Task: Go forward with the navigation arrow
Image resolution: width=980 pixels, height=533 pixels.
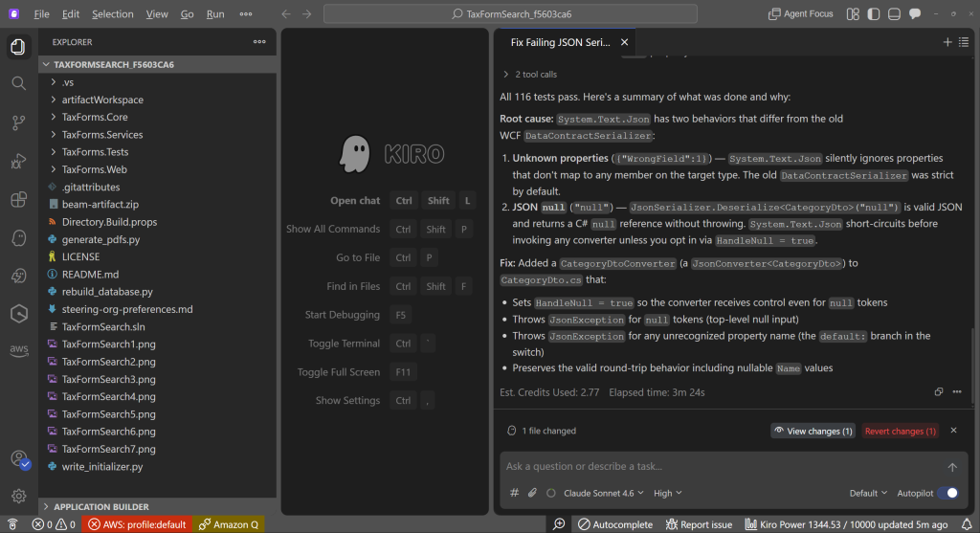Action: click(x=307, y=13)
